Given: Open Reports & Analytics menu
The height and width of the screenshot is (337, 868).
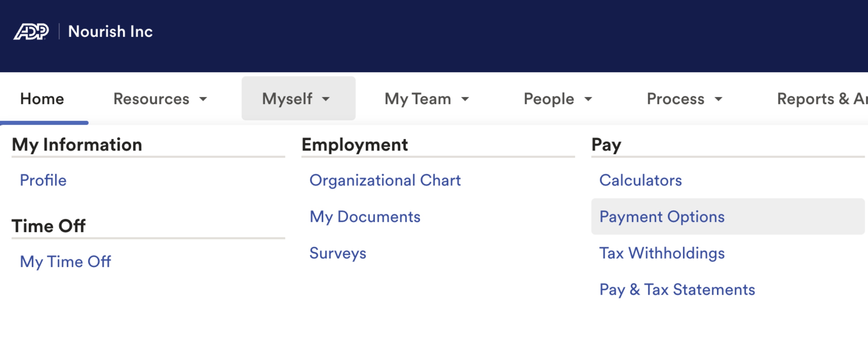Looking at the screenshot, I should [x=822, y=99].
